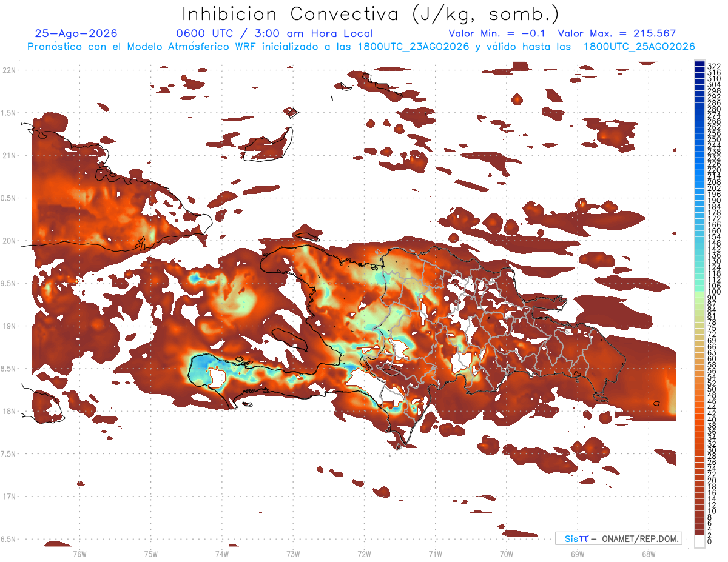
Task: Click the '9.5N' latitude label
Action: 9,283
